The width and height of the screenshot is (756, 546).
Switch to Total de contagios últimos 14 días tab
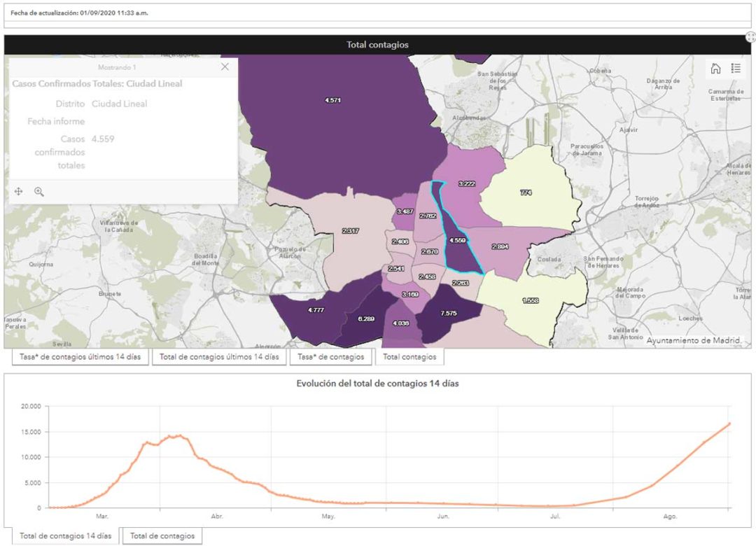pyautogui.click(x=219, y=357)
